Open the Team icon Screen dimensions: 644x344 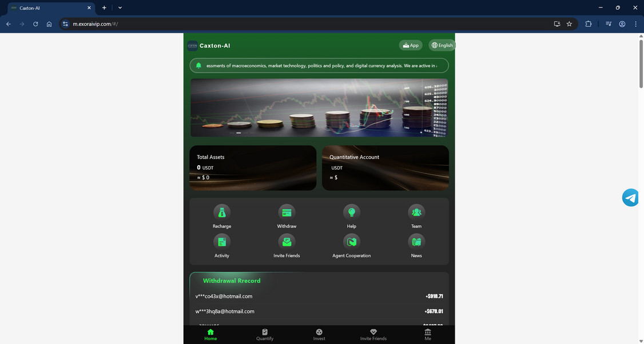point(416,212)
